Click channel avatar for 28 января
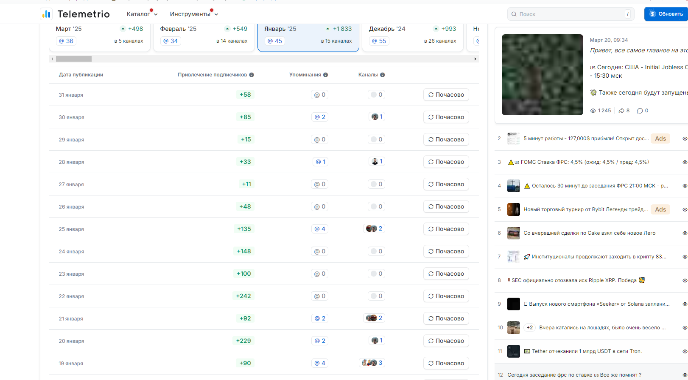 pyautogui.click(x=375, y=161)
